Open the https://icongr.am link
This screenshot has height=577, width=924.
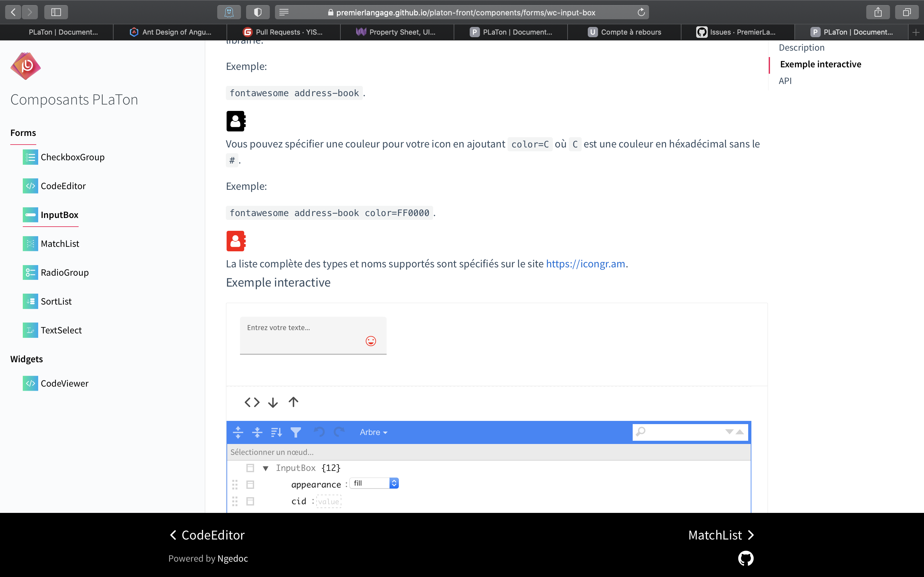[x=585, y=263]
